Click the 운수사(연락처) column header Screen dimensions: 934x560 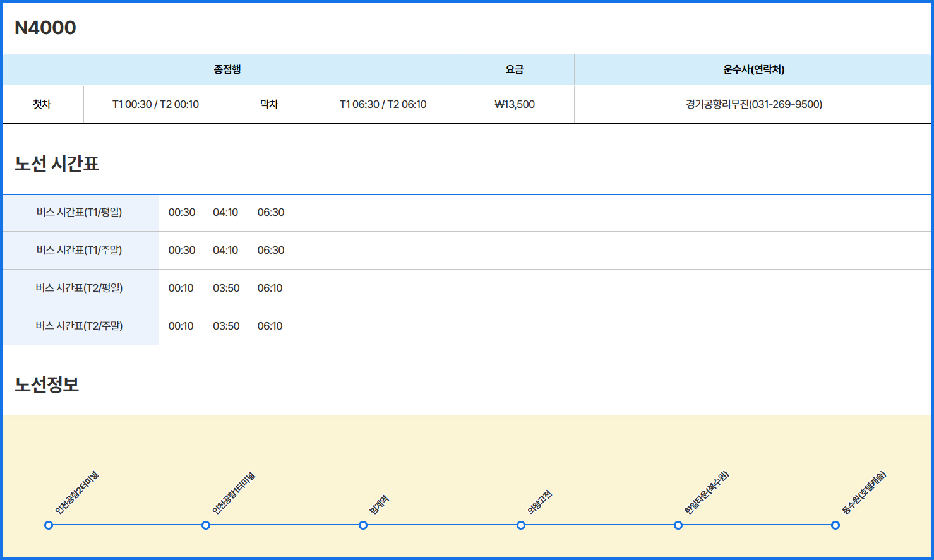pos(754,69)
